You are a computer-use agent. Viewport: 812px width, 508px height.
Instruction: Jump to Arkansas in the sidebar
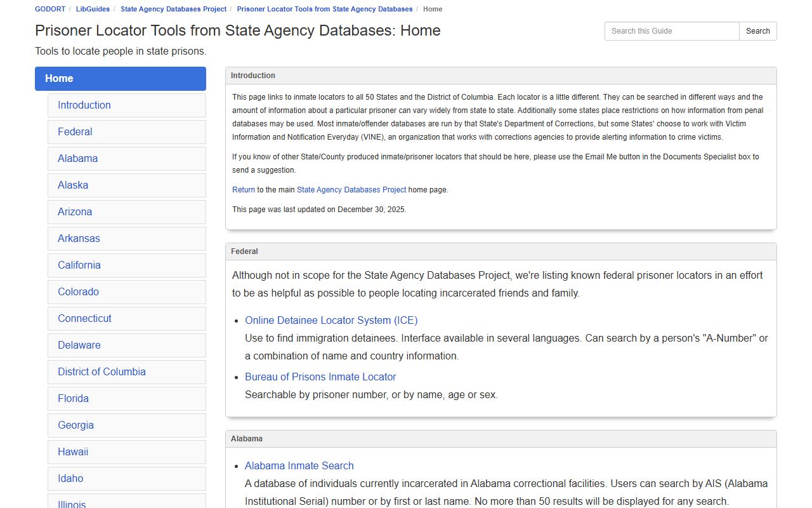(127, 239)
